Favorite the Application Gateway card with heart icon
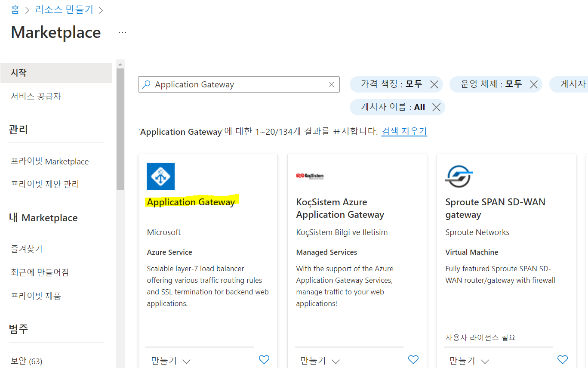Viewport: 588px width, 368px height. pyautogui.click(x=264, y=359)
